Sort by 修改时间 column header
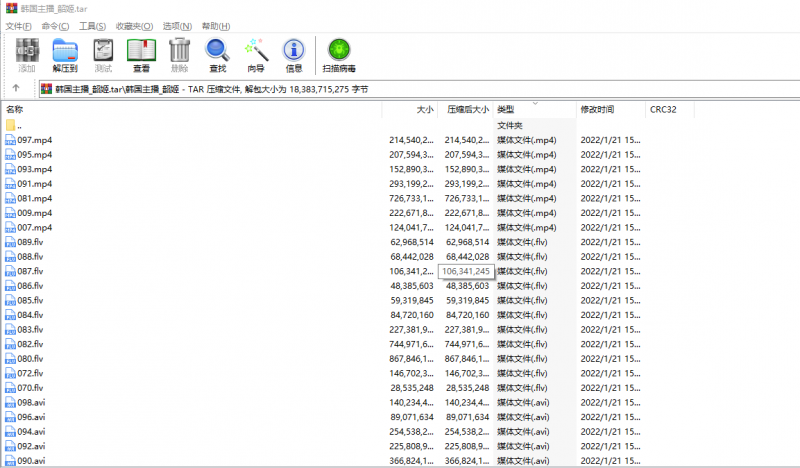Screen dimensions: 800x468 pyautogui.click(x=597, y=109)
